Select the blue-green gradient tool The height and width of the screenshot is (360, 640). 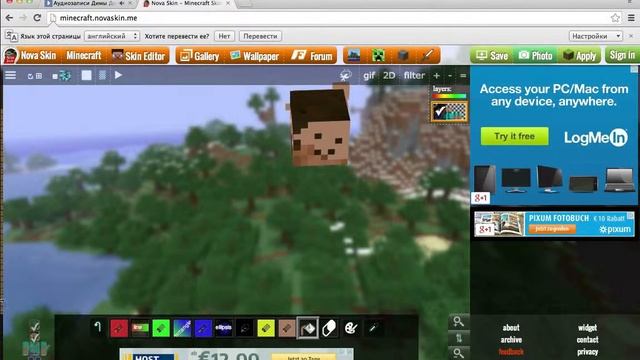(x=182, y=328)
